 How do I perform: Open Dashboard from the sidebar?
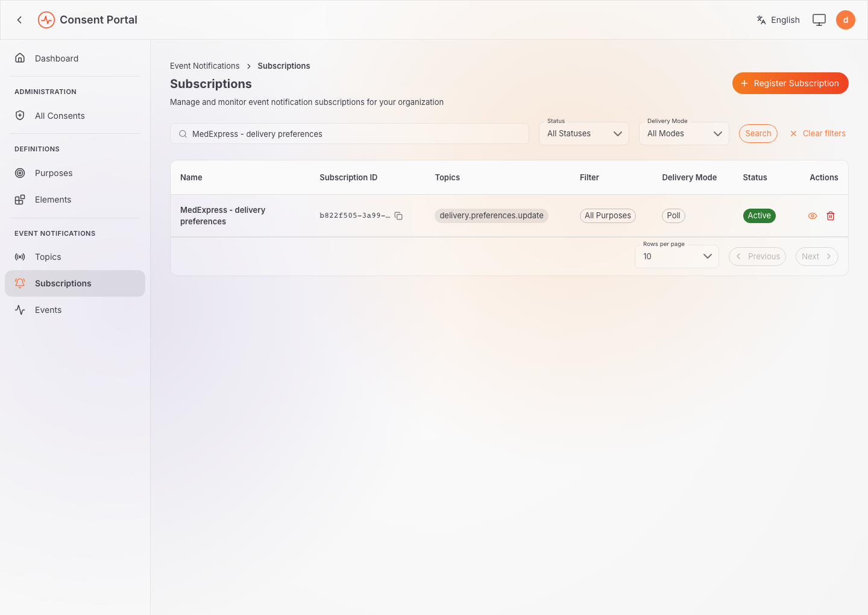(75, 58)
